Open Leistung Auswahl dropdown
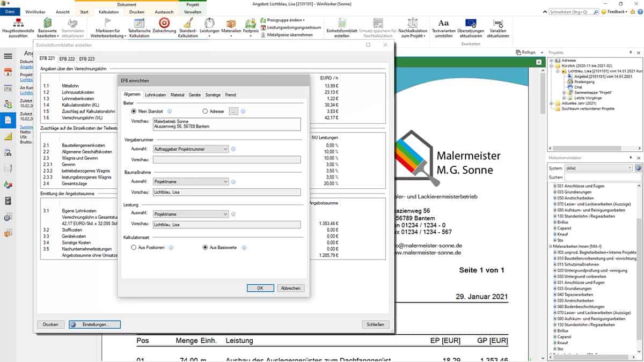The image size is (644, 362). [x=191, y=213]
